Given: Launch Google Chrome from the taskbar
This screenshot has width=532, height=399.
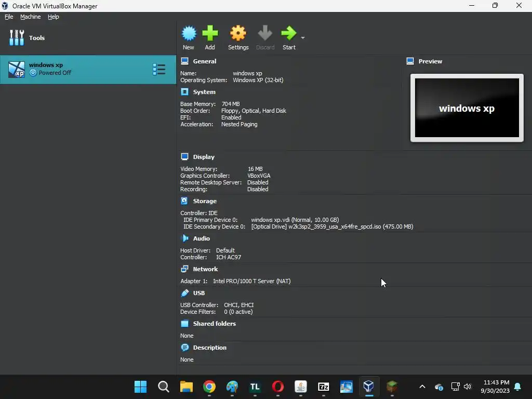Looking at the screenshot, I should coord(209,387).
